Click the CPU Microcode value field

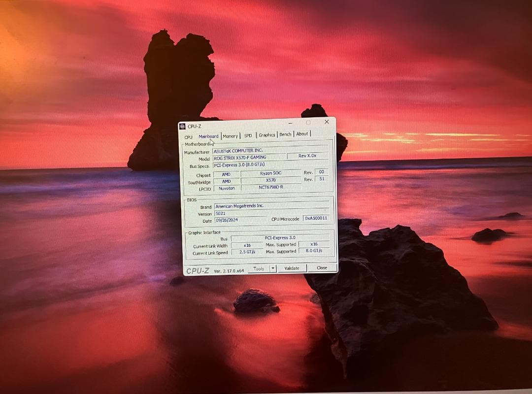(x=316, y=218)
